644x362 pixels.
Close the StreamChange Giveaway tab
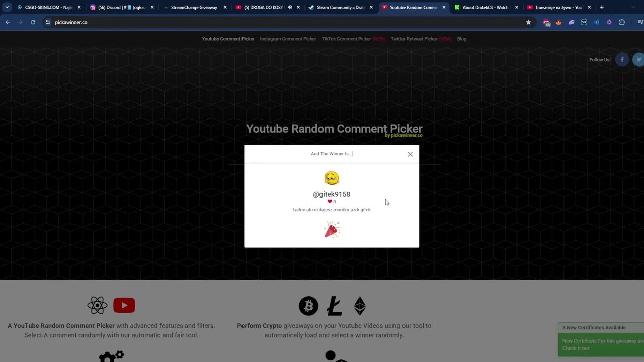pyautogui.click(x=225, y=7)
